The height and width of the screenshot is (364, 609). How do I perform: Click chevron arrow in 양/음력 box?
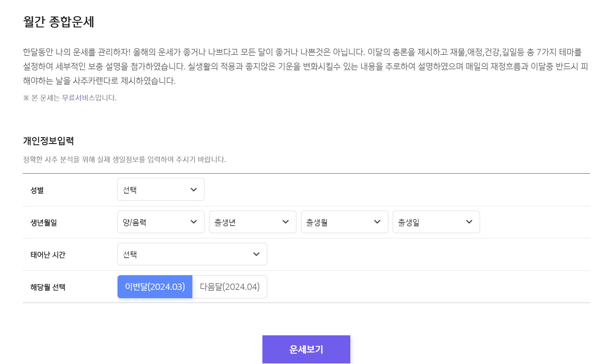[x=194, y=222]
